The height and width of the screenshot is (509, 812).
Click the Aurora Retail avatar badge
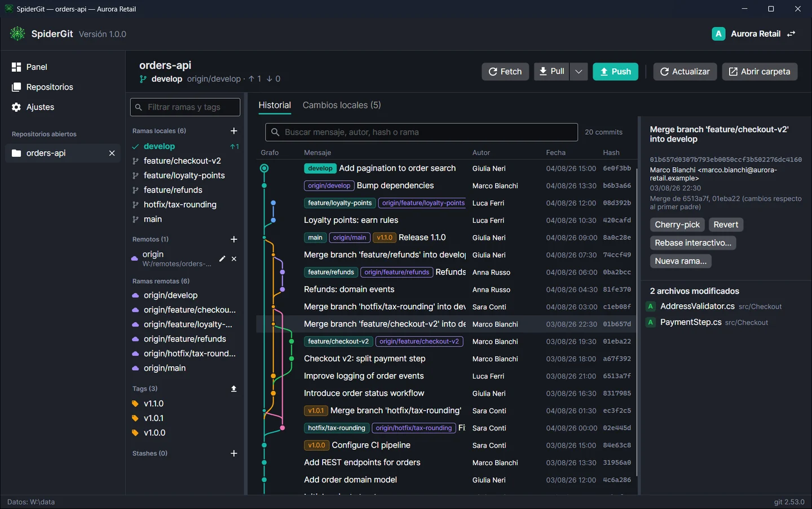tap(718, 34)
